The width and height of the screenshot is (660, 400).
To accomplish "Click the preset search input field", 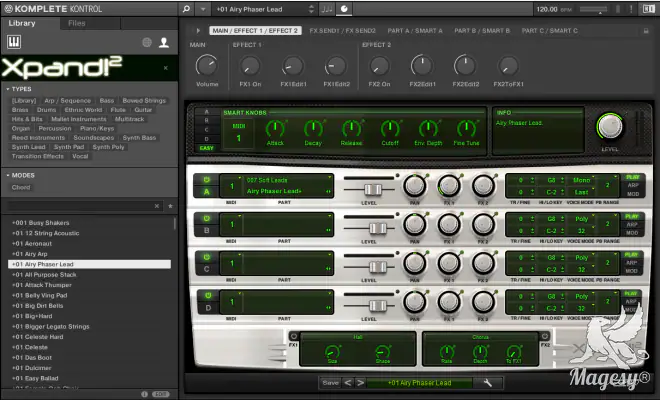I will (80, 206).
